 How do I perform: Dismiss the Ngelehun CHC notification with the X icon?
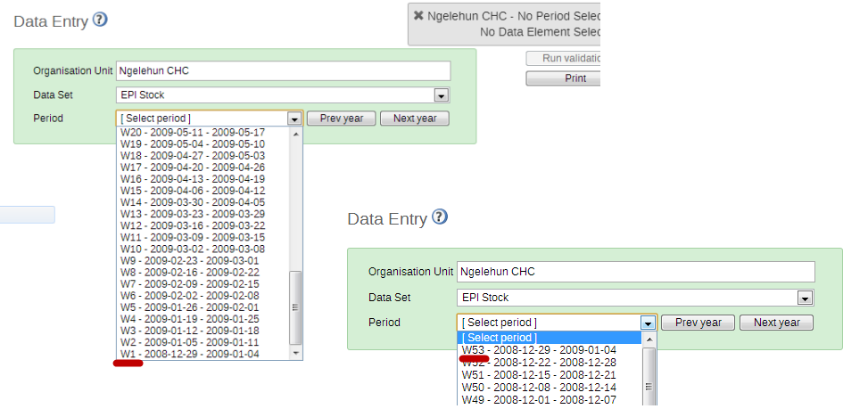418,15
